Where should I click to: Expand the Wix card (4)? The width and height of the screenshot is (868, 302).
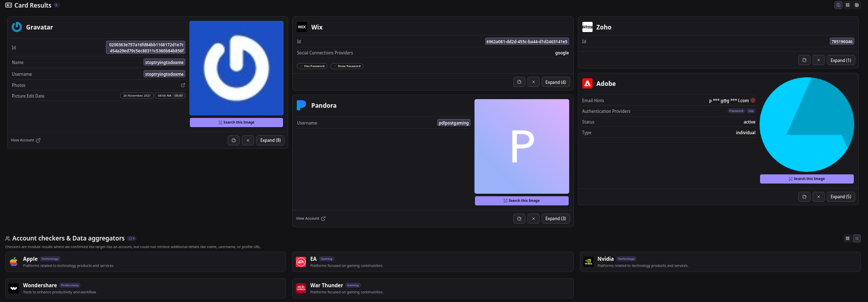click(x=555, y=82)
